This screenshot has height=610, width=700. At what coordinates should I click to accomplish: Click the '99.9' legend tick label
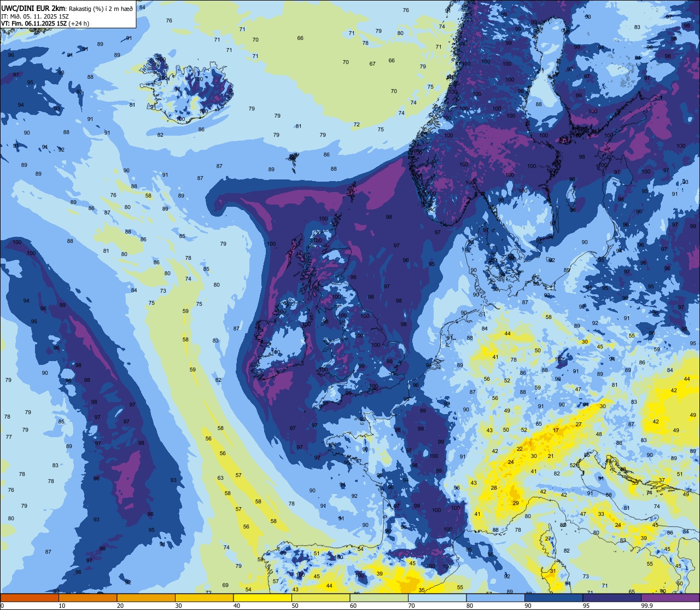click(647, 606)
